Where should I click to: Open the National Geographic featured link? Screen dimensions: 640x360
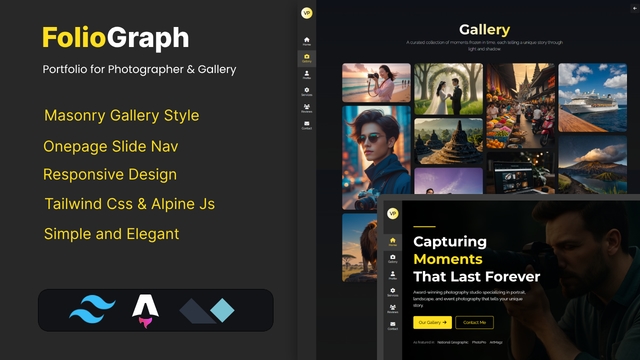(453, 342)
